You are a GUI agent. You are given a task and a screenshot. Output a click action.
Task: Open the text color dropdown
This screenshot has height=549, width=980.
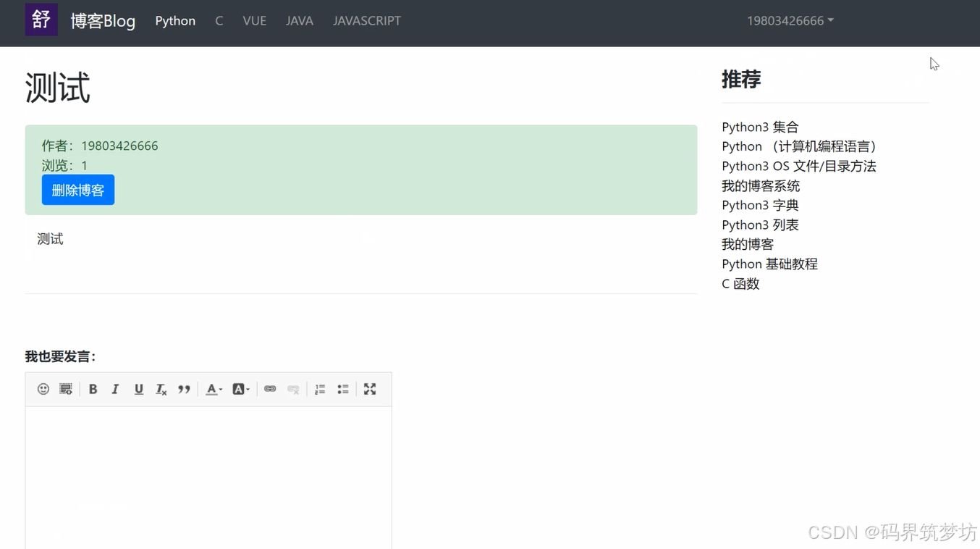point(214,389)
